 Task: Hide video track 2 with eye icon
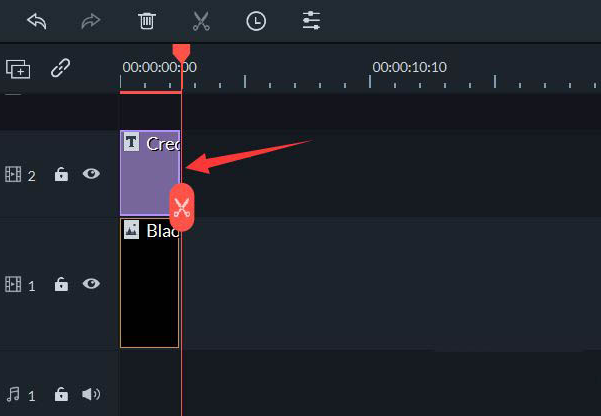[91, 174]
